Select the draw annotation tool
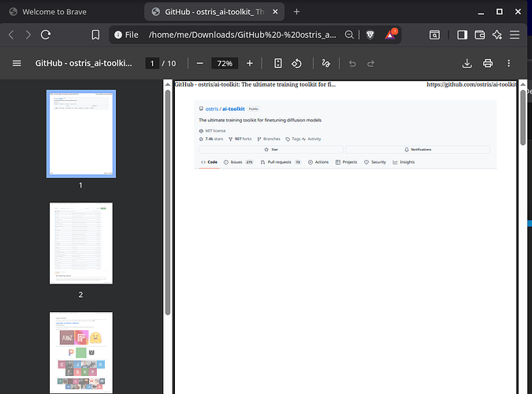This screenshot has height=394, width=532. point(326,64)
